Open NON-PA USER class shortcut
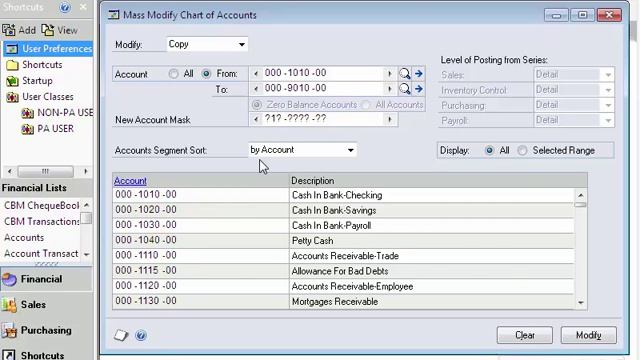640x360 pixels. tap(57, 113)
